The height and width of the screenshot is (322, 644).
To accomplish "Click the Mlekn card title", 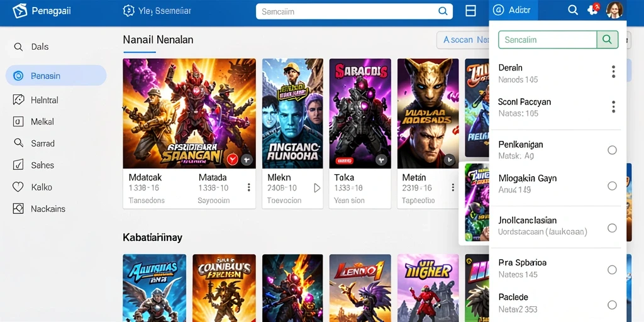I will pyautogui.click(x=279, y=177).
